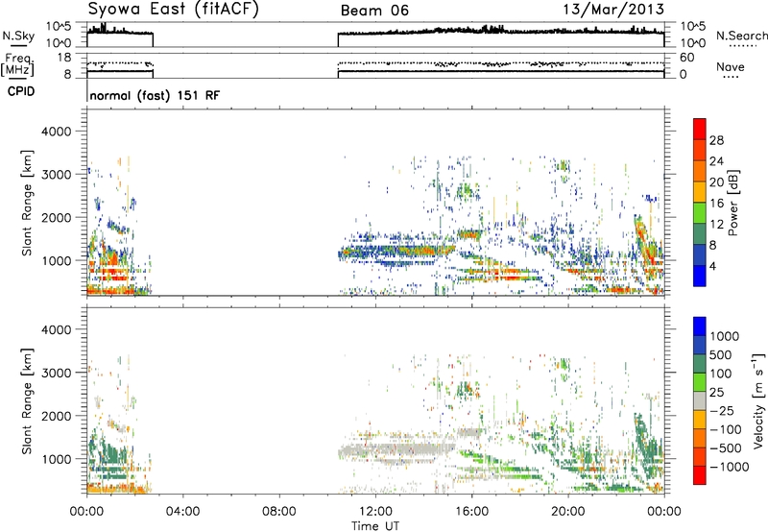
Task: Pick the bright blue top segment of Velocity color bar
Action: pos(700,326)
